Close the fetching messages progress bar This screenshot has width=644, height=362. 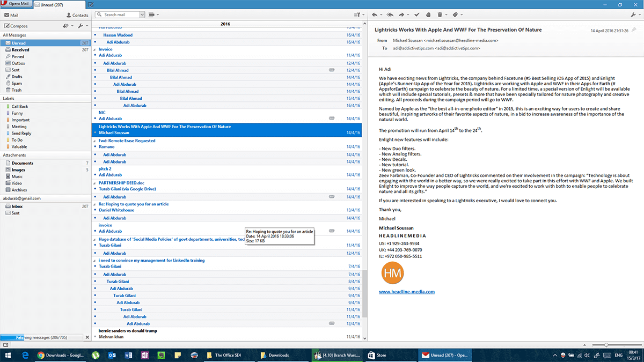pyautogui.click(x=87, y=337)
